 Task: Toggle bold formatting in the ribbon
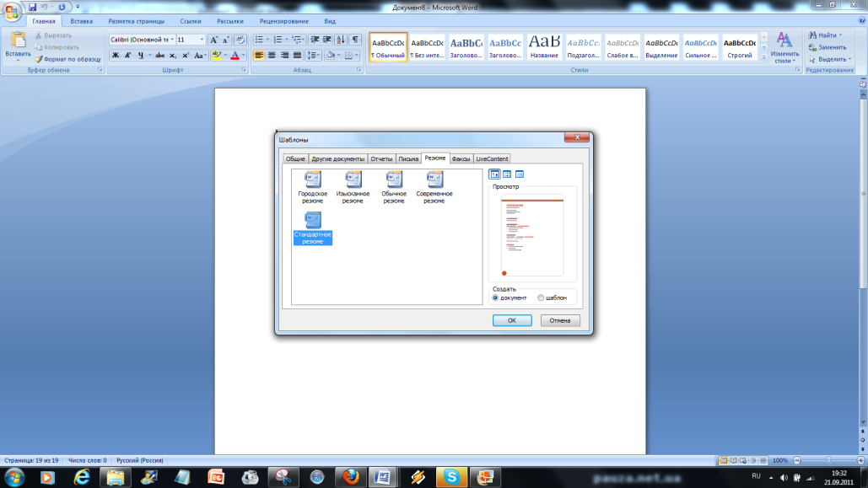[115, 56]
